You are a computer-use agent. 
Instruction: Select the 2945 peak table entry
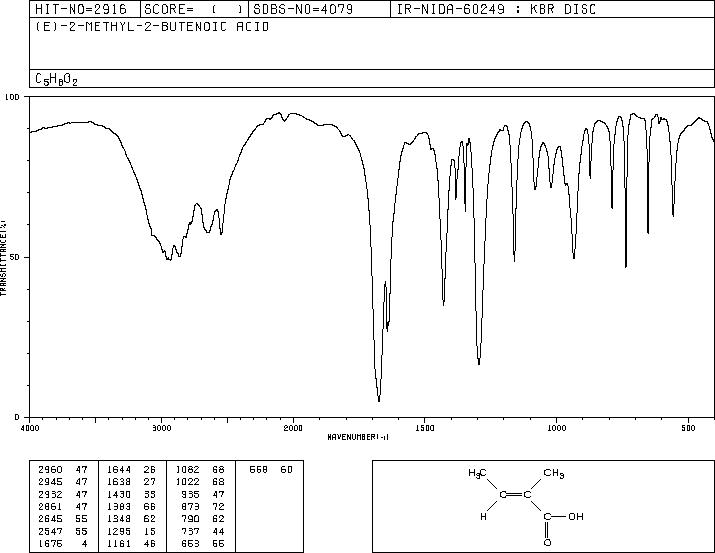tap(63, 482)
